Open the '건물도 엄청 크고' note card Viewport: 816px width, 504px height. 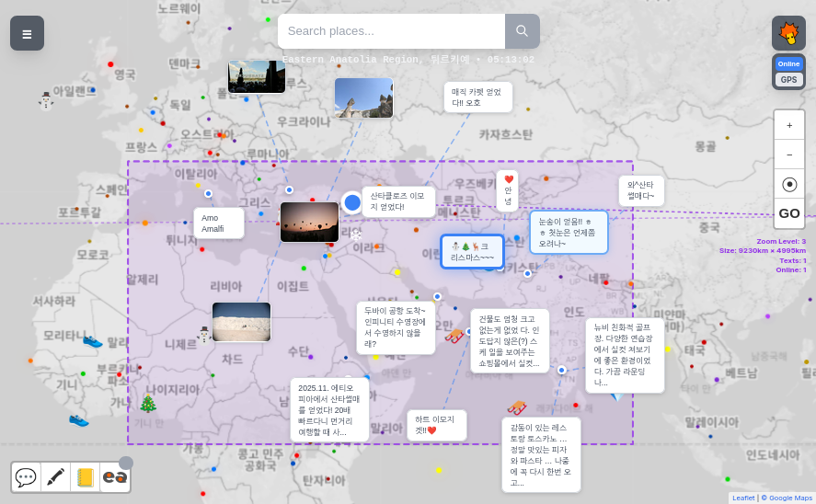coord(510,340)
